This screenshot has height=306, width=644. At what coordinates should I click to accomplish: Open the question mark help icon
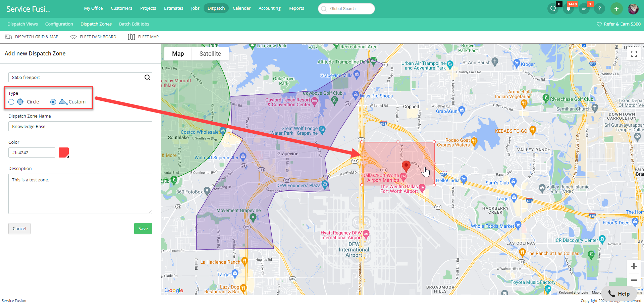point(600,9)
